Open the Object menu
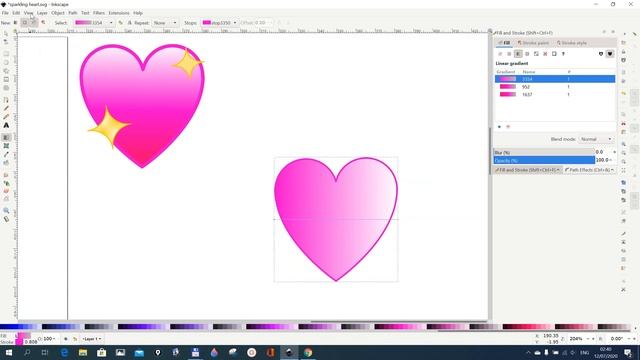This screenshot has width=640, height=360. pyautogui.click(x=58, y=13)
